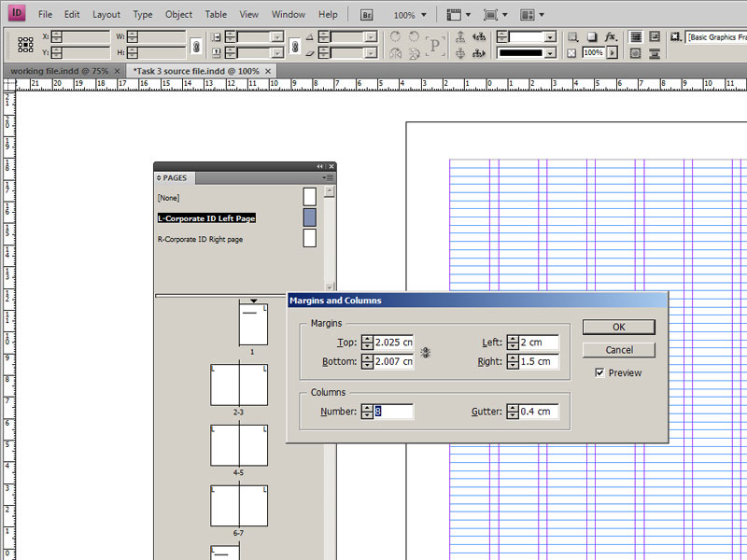Click the opacity checkerboard icon
747x560 pixels.
coord(571,53)
